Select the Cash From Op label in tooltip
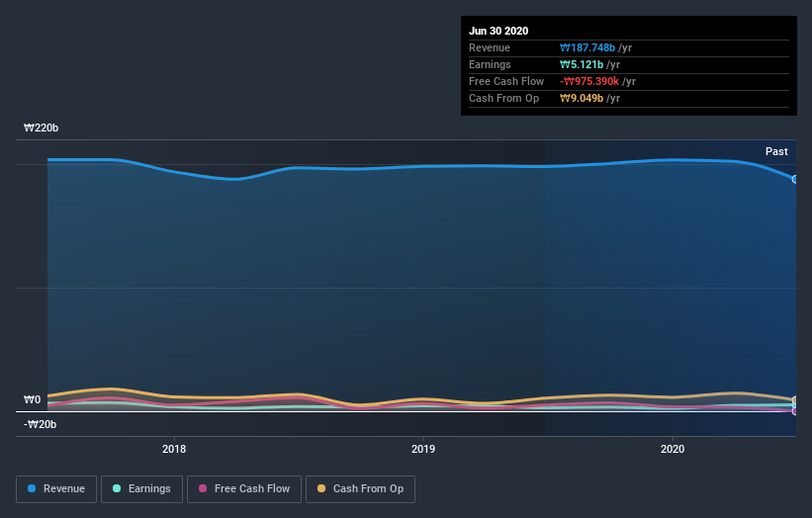This screenshot has width=812, height=518. 503,98
